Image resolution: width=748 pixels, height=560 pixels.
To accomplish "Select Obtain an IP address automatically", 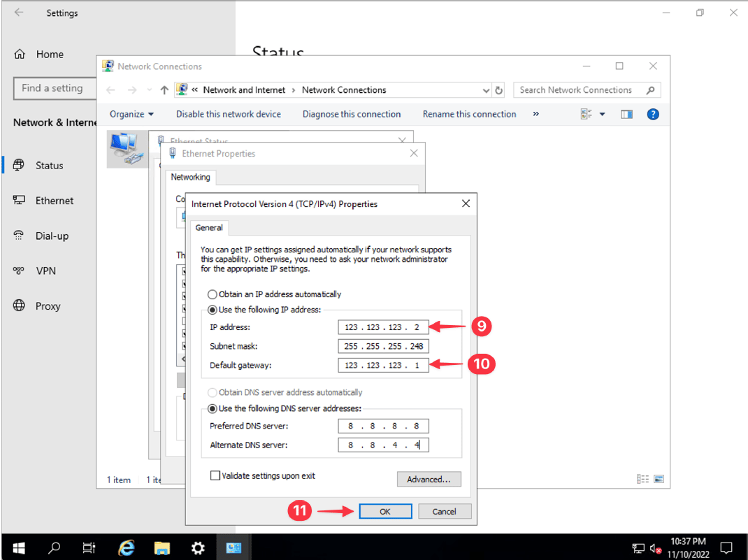I will [x=213, y=294].
